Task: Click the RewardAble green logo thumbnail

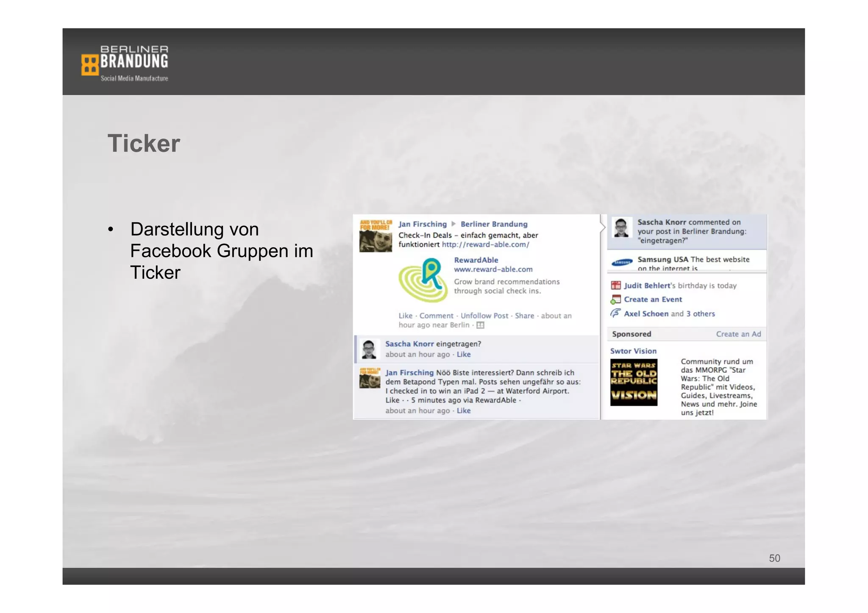Action: point(423,280)
